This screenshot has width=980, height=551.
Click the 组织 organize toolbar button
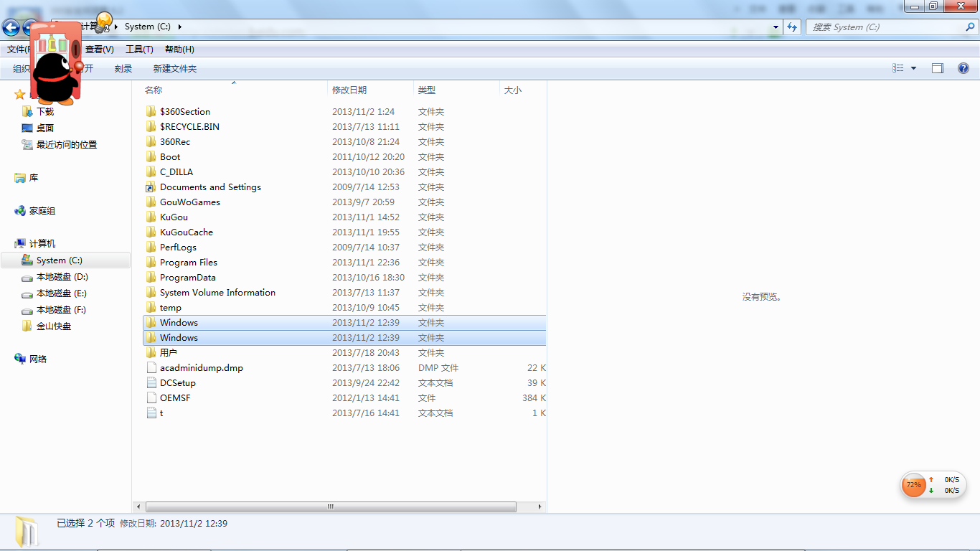(x=22, y=68)
